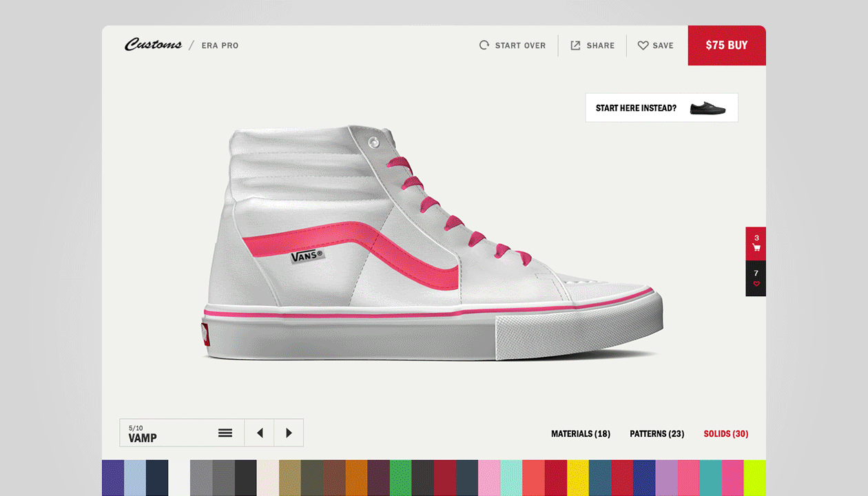Advance to next section with right arrow
This screenshot has height=496, width=868.
289,433
